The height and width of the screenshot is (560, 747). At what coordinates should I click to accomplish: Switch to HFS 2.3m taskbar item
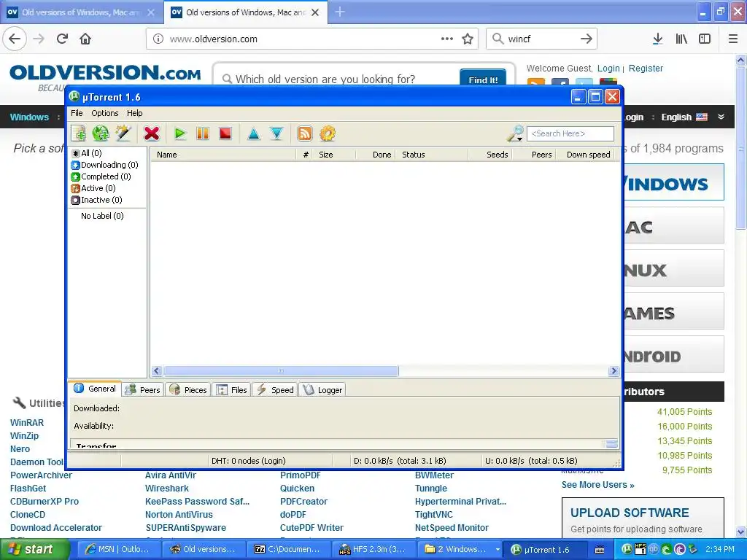click(x=373, y=550)
